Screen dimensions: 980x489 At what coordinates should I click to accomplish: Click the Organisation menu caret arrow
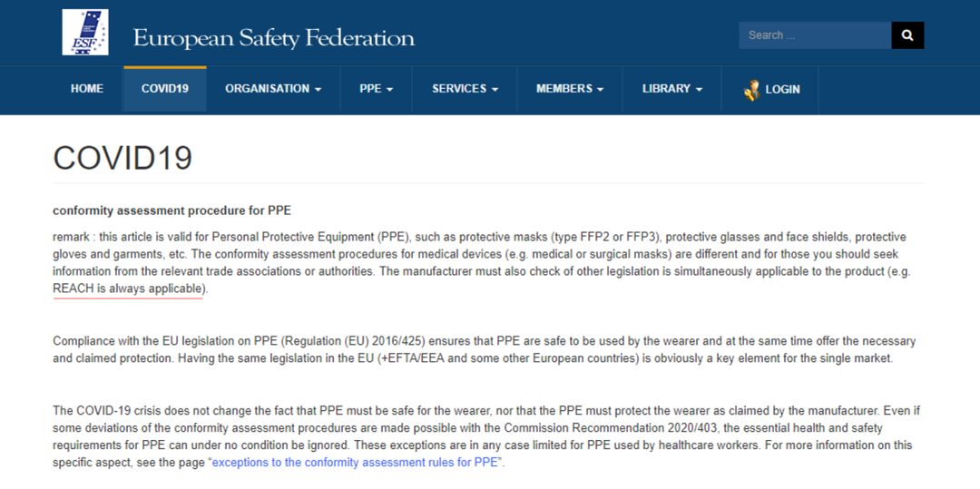pos(318,90)
